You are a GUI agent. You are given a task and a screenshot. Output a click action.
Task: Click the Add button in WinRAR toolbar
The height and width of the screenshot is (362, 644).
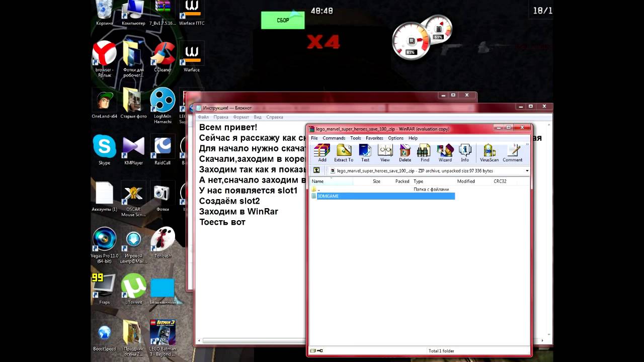pyautogui.click(x=322, y=153)
